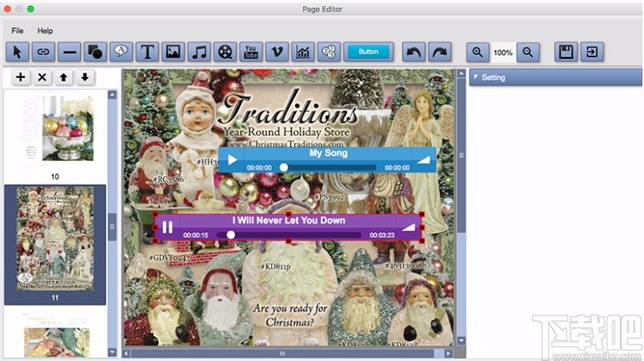Choose the link tool in toolbar

43,52
